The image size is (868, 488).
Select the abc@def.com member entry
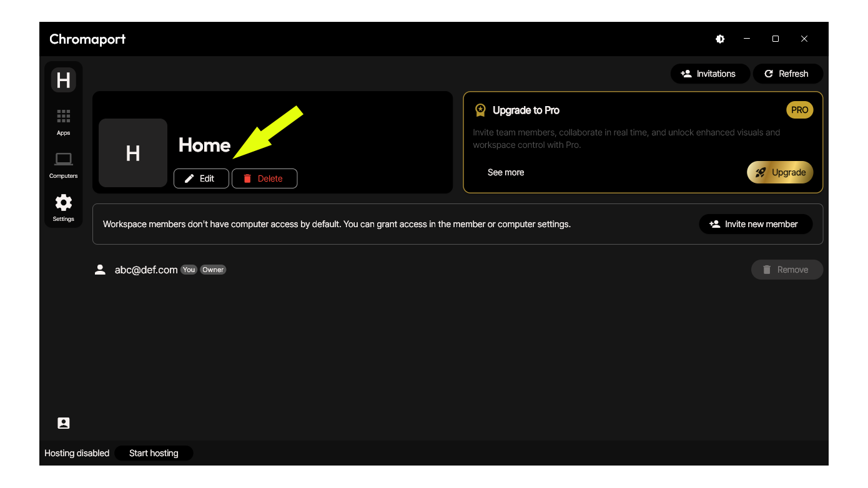[146, 270]
